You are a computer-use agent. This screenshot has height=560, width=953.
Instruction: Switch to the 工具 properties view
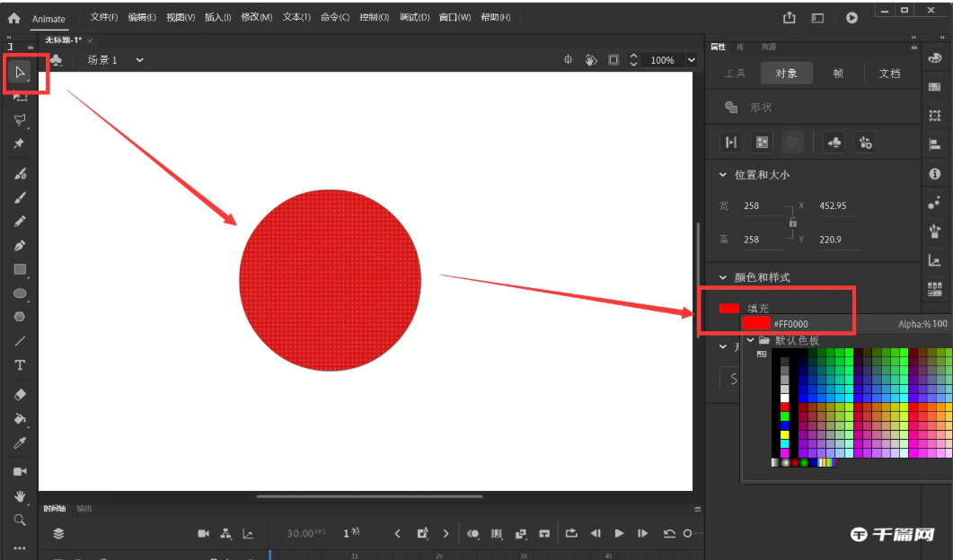pos(735,74)
